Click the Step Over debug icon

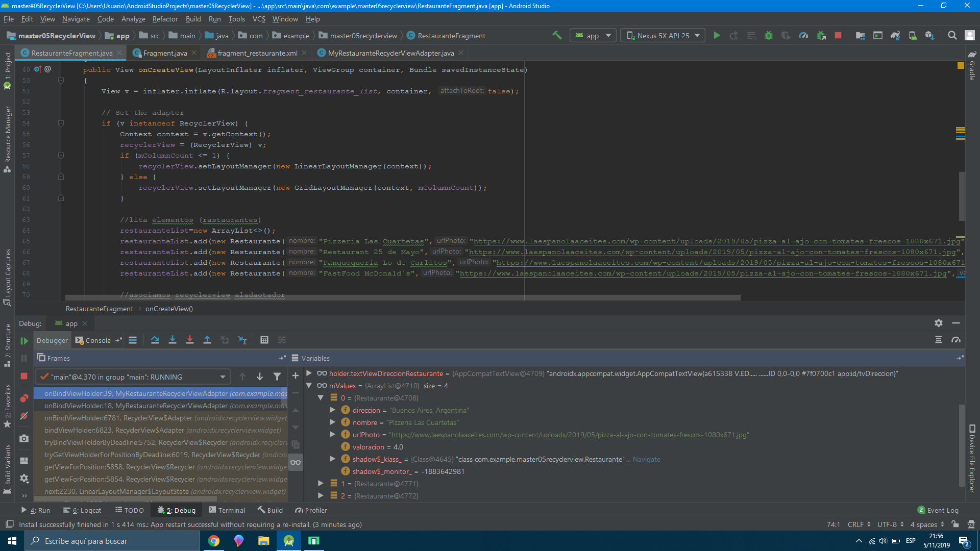pos(155,340)
